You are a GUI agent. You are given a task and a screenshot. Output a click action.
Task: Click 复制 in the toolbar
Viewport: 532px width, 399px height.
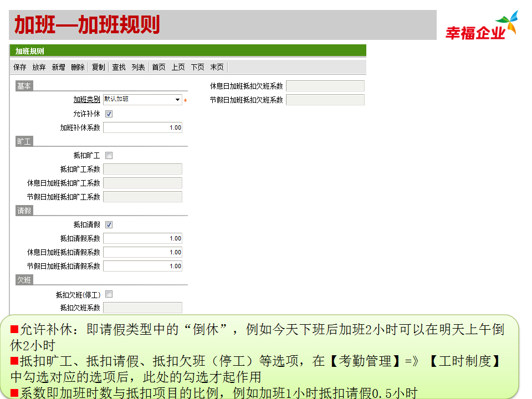pyautogui.click(x=98, y=67)
